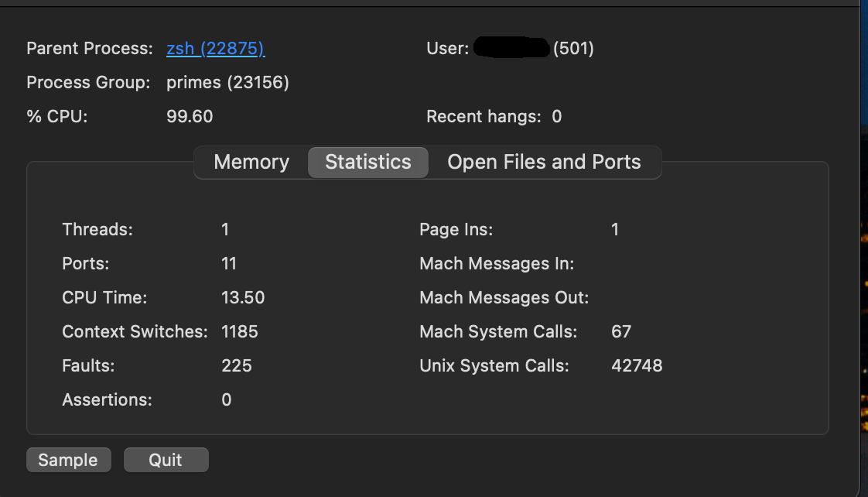
Task: Open the Open Files and Ports tab
Action: click(544, 163)
